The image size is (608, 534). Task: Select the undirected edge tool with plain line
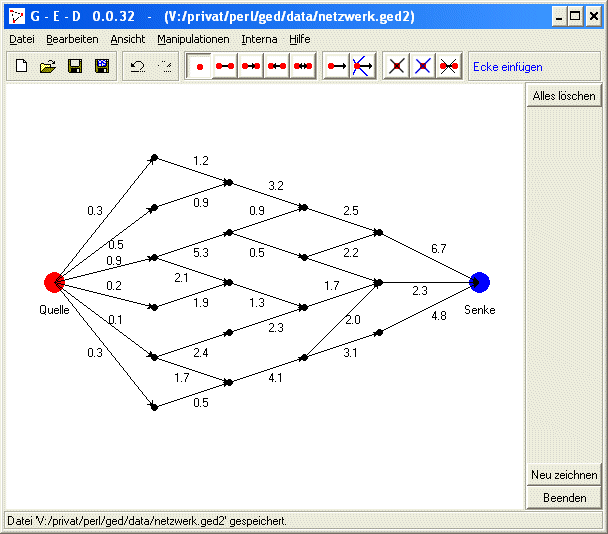[x=225, y=67]
